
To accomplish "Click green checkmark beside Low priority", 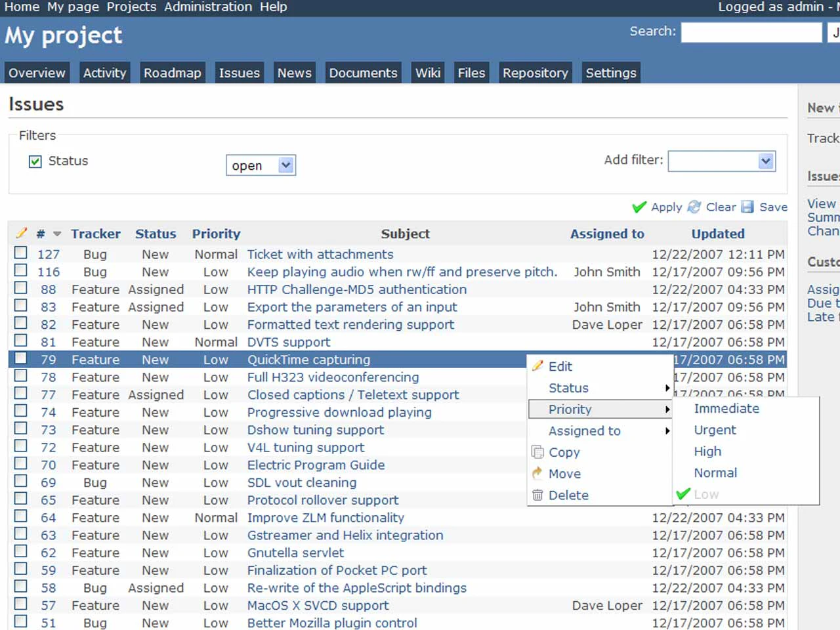I will 683,493.
